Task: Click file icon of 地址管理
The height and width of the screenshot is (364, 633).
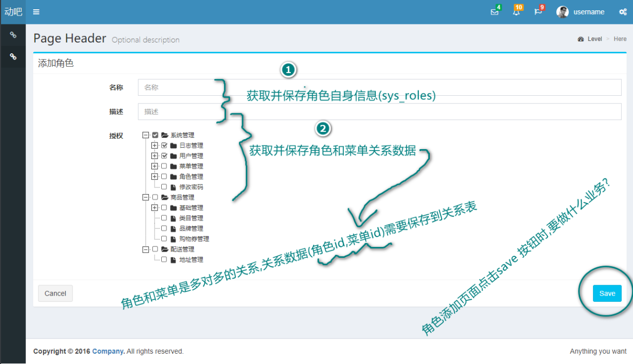Action: 174,259
